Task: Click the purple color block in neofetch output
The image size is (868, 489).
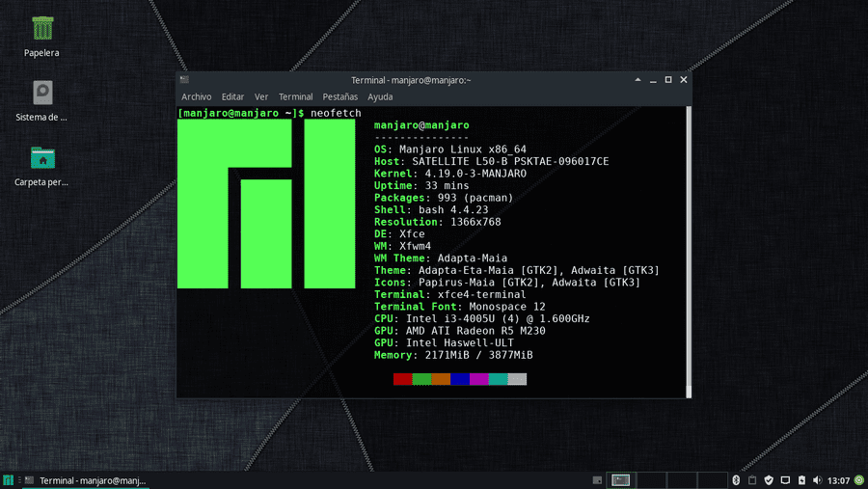Action: pyautogui.click(x=478, y=379)
